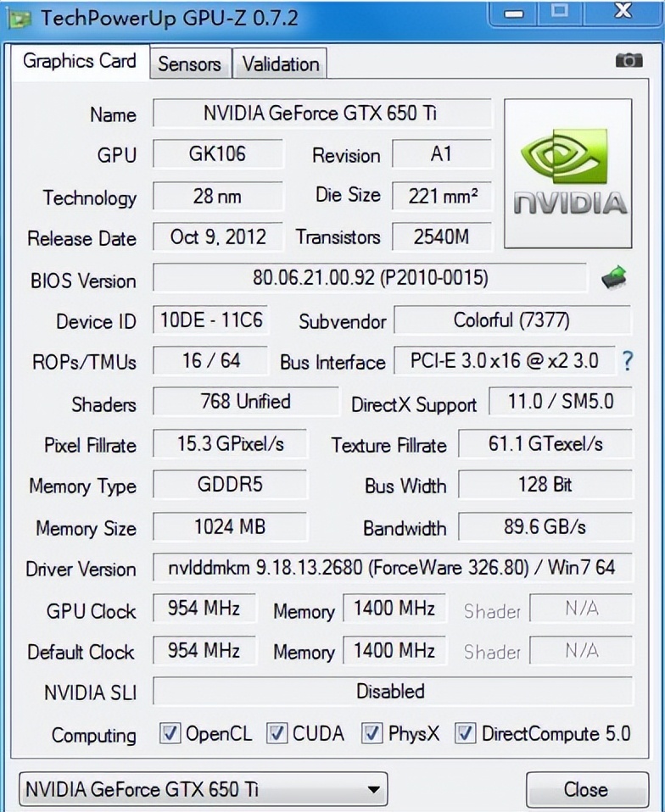This screenshot has height=812, width=665.
Task: Open the GPU selection dropdown
Action: (203, 789)
